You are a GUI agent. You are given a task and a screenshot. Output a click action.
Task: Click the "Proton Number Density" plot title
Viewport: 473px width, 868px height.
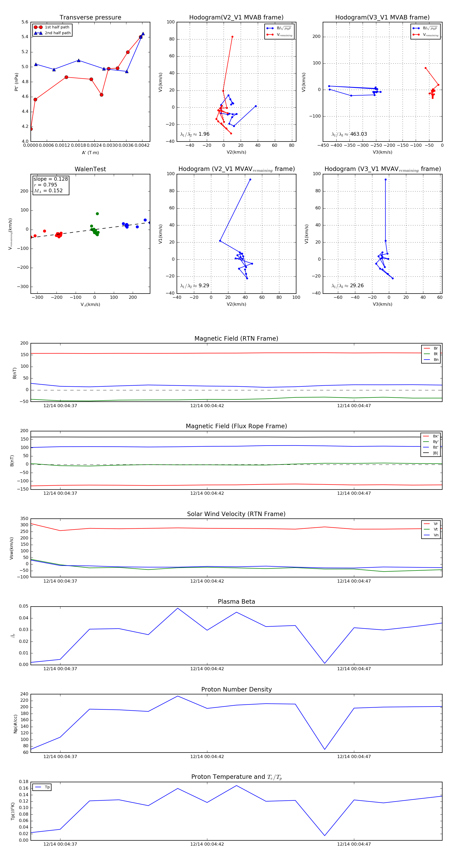[x=236, y=689]
